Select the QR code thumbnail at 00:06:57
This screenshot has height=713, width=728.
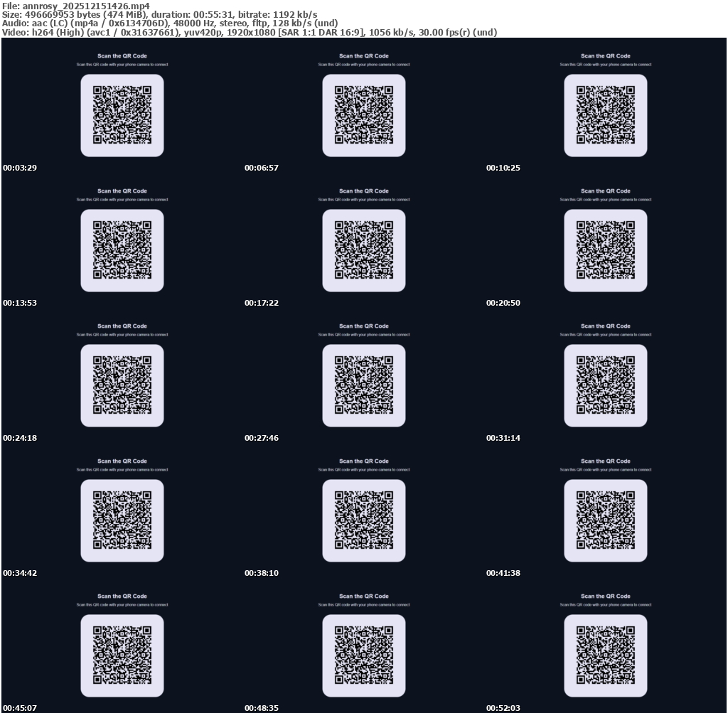tap(364, 115)
